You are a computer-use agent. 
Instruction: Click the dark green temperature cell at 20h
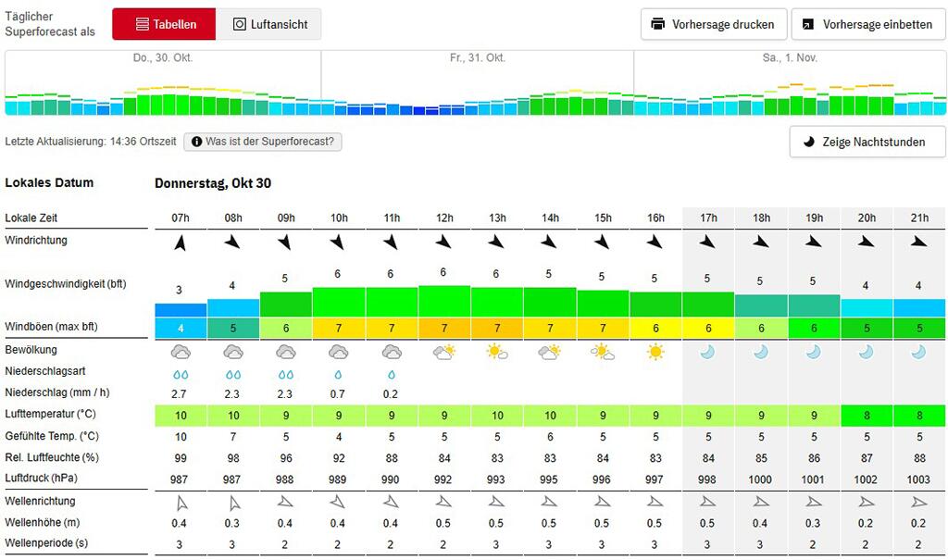pos(867,416)
